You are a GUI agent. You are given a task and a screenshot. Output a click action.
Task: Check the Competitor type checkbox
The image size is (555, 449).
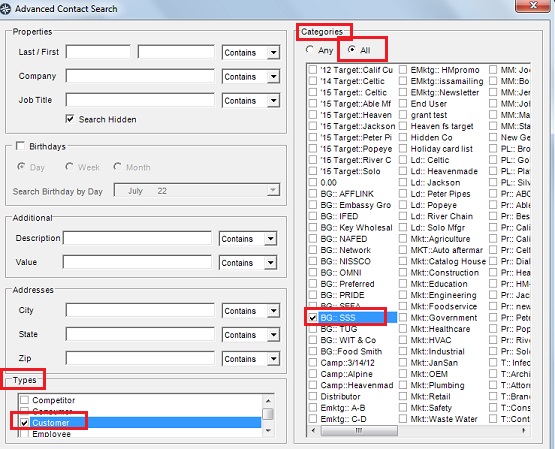24,400
